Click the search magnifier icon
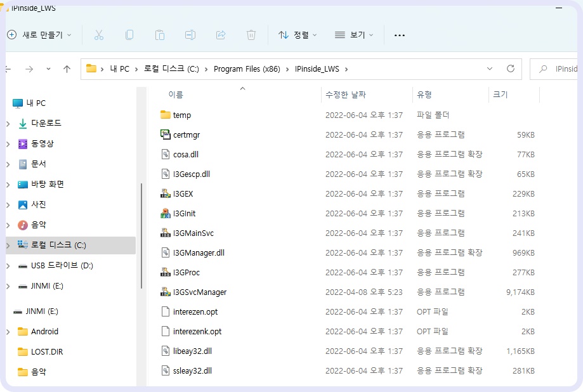The width and height of the screenshot is (583, 392). pos(543,69)
